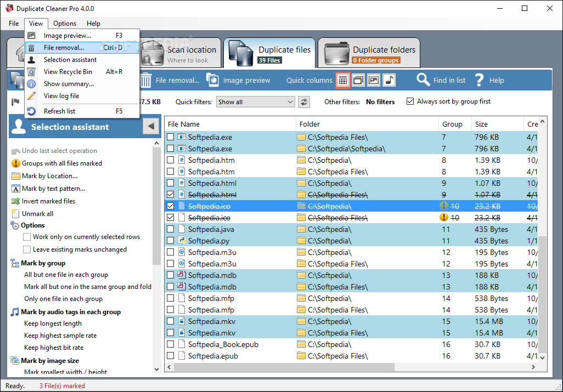Viewport: 563px width, 392px height.
Task: Click the warning icon on unselected Softpedia.ico row
Action: (x=444, y=217)
